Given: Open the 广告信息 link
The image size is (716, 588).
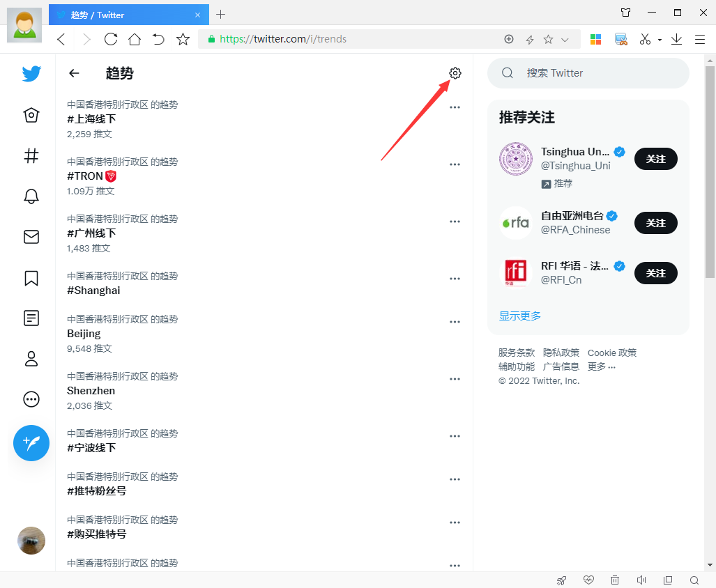Looking at the screenshot, I should [561, 366].
